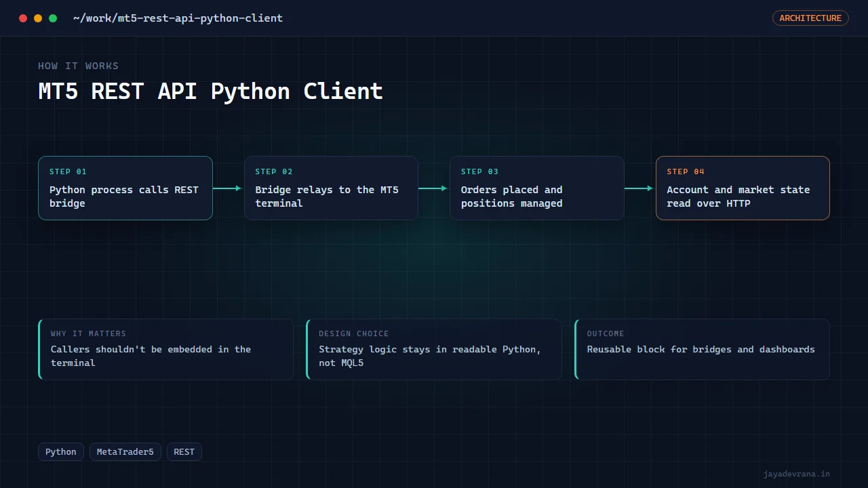Click the HOW IT WORKS label
Screen dimensions: 868x488
pyautogui.click(x=79, y=66)
